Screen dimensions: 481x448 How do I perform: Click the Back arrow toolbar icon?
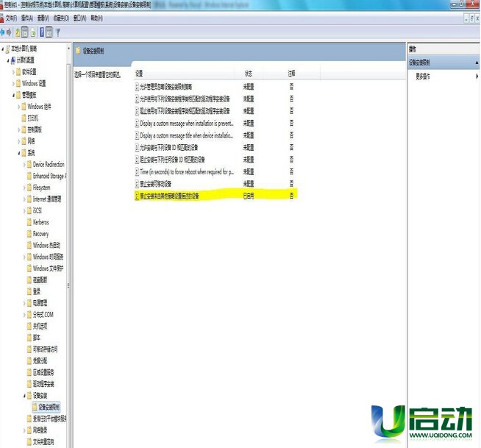(4, 32)
